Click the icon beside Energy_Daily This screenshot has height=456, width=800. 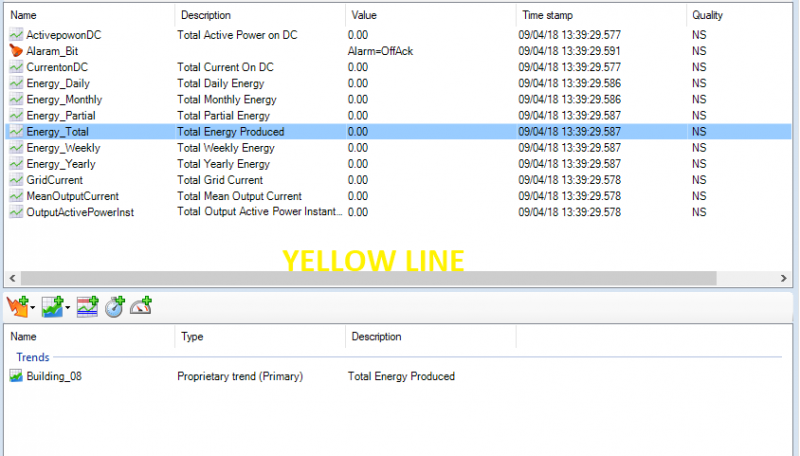[x=16, y=83]
